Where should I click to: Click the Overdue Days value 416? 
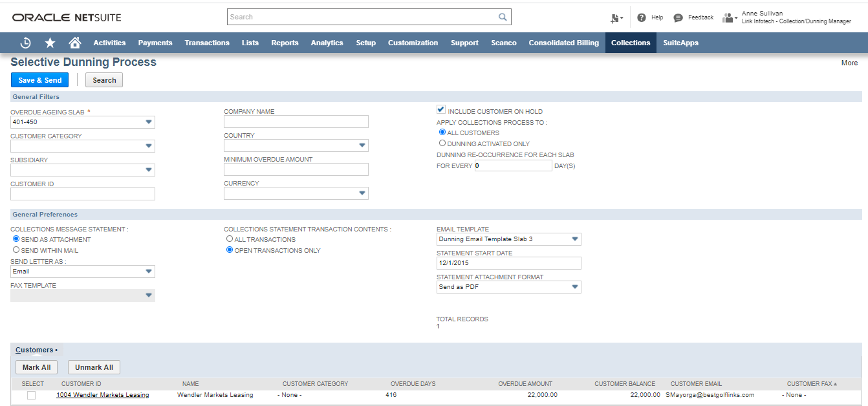point(391,395)
